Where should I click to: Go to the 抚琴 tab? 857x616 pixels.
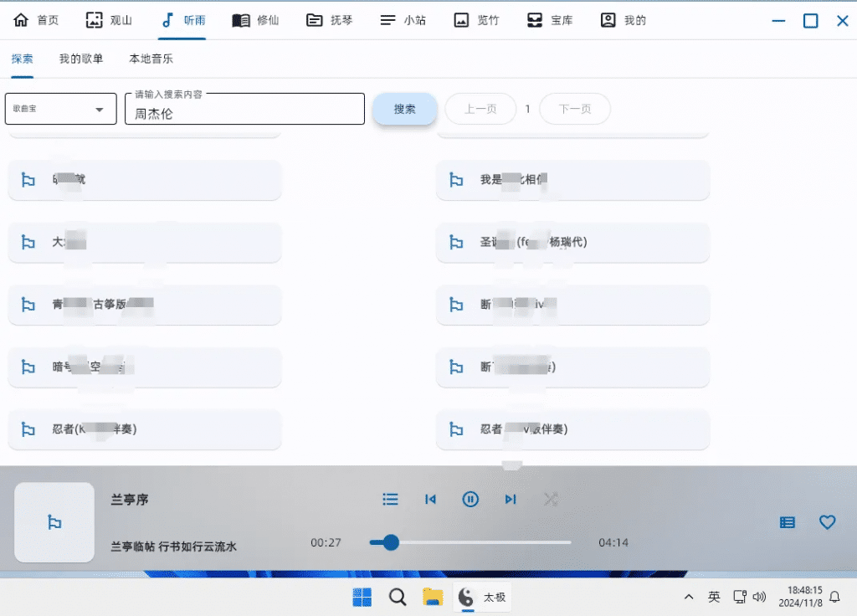[x=329, y=20]
